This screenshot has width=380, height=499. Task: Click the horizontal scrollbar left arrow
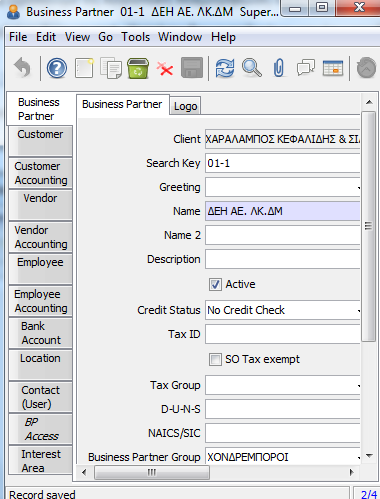(84, 472)
